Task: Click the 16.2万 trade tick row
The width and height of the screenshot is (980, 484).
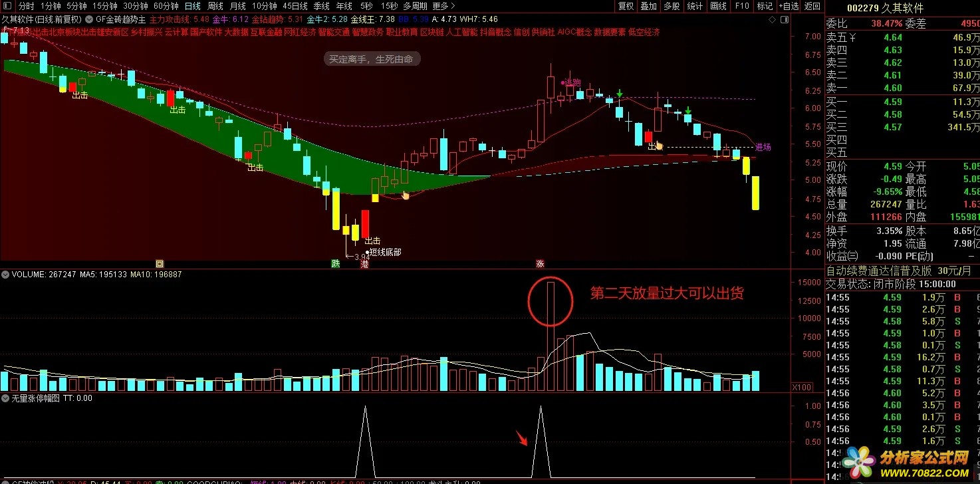Action: pos(902,357)
